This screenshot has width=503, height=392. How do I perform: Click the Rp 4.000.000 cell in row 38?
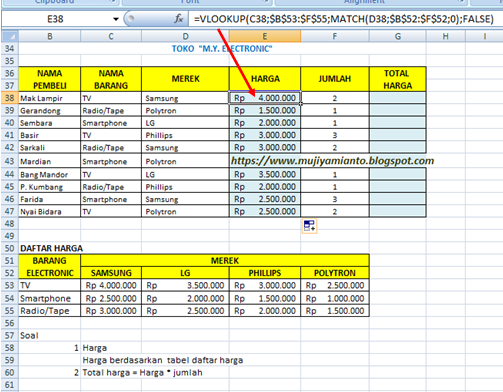pyautogui.click(x=265, y=98)
